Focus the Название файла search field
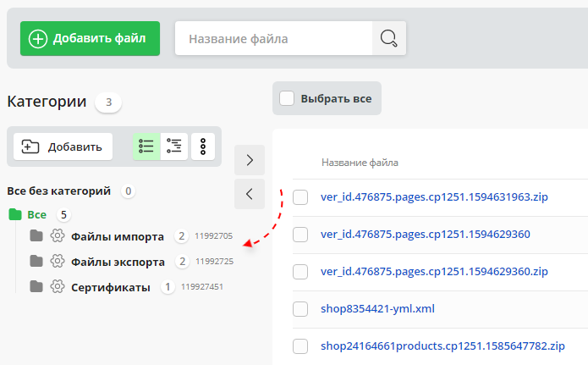Viewport: 588px width, 365px height. pos(273,38)
